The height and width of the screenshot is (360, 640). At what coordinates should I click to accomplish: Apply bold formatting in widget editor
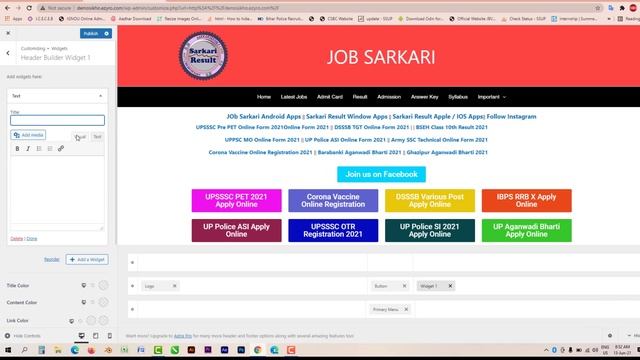[x=17, y=149]
